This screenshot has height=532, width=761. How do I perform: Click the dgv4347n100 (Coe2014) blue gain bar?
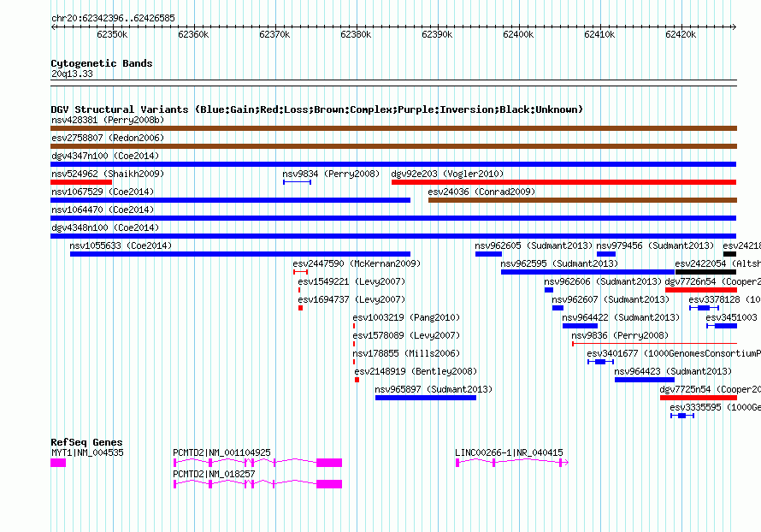coord(393,164)
